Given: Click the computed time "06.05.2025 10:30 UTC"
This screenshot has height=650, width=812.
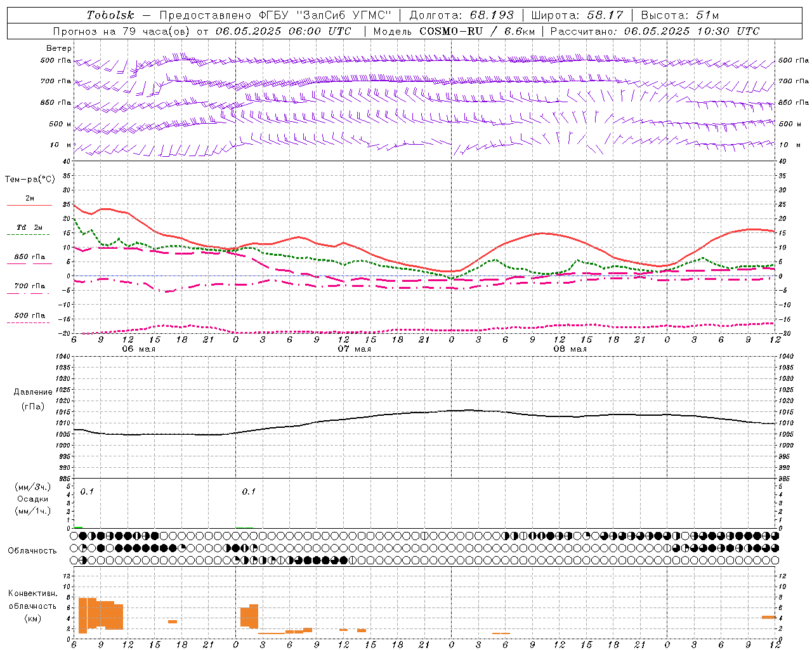Looking at the screenshot, I should (x=691, y=31).
